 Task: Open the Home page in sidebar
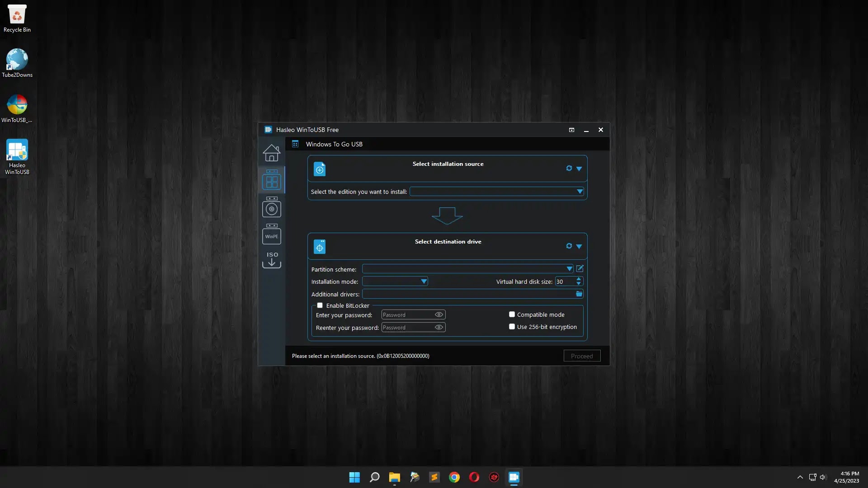click(x=271, y=153)
